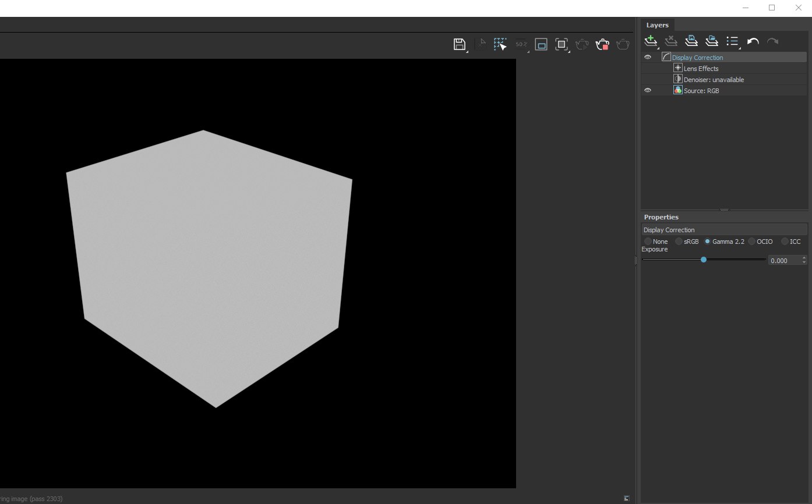Viewport: 812px width, 504px height.
Task: Select the Lens Effects layer
Action: pos(701,69)
